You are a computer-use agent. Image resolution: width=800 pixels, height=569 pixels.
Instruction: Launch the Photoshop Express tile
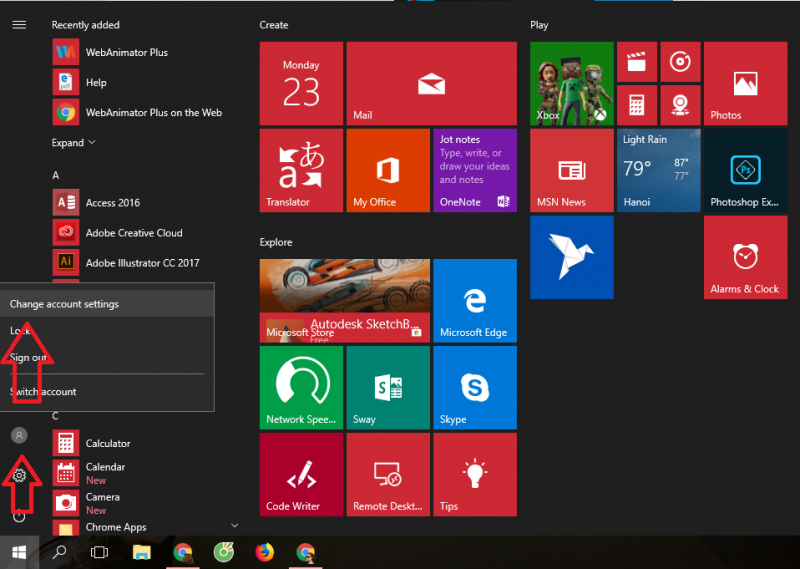click(745, 170)
